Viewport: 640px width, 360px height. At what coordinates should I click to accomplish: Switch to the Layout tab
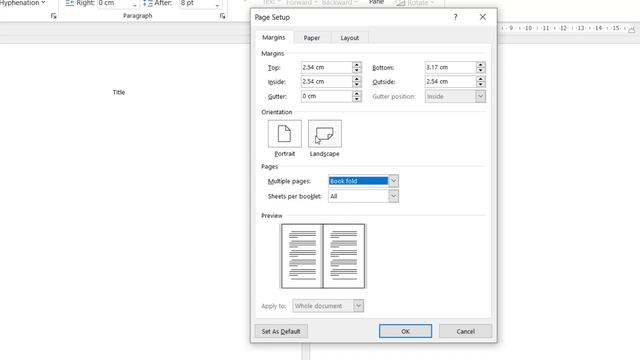(x=349, y=38)
